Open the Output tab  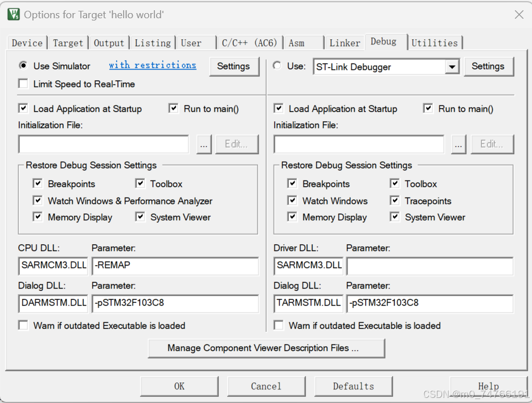pyautogui.click(x=109, y=43)
